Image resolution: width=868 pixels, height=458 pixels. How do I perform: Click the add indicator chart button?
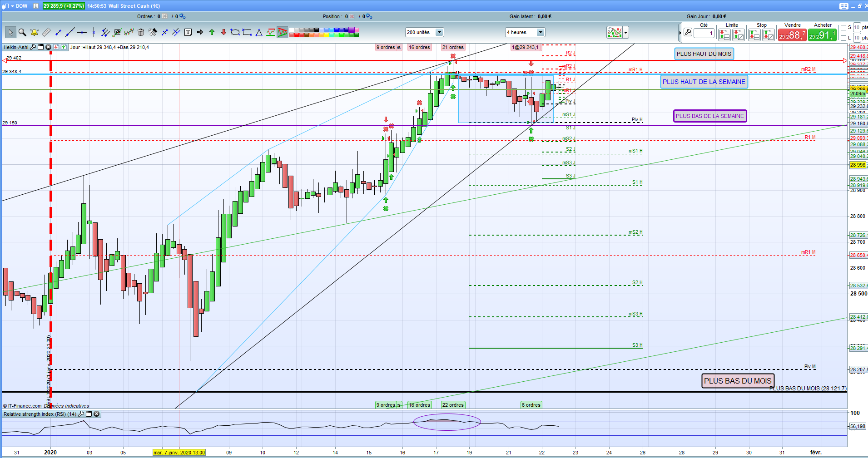(x=614, y=32)
